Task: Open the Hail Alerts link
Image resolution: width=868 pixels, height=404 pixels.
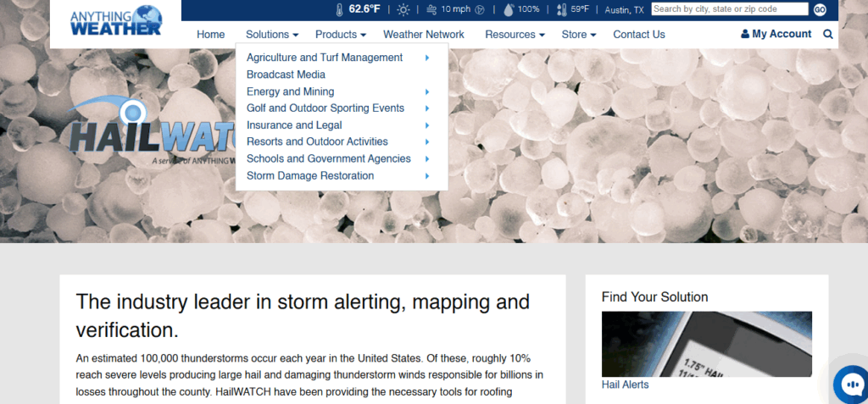Action: click(x=625, y=385)
